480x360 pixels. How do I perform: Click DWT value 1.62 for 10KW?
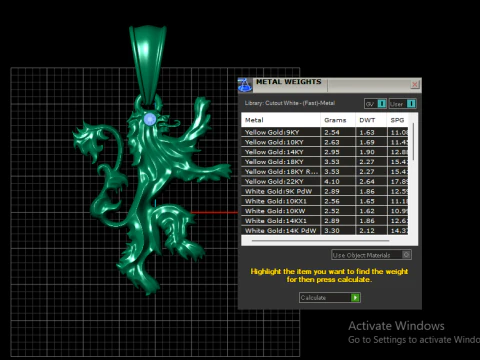point(367,211)
